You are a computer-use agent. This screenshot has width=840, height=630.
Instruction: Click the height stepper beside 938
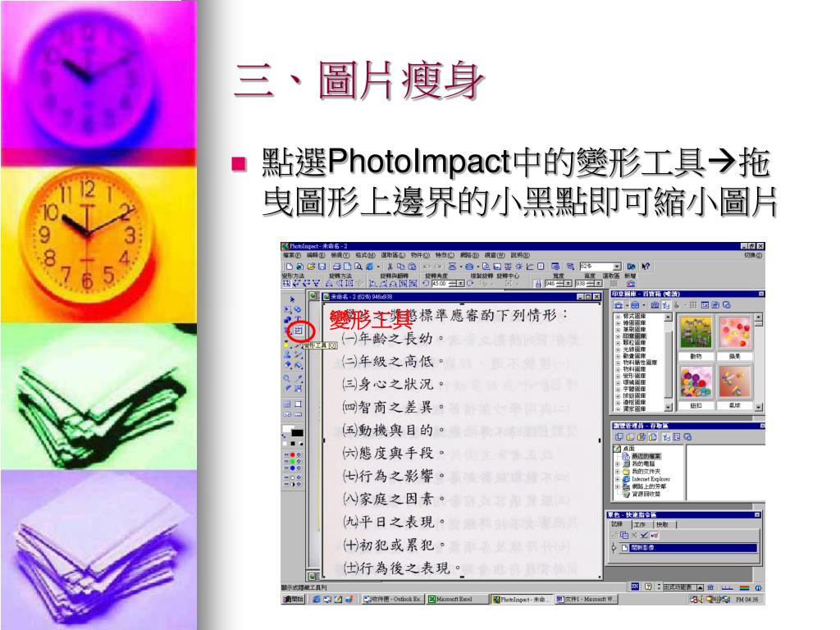591,284
